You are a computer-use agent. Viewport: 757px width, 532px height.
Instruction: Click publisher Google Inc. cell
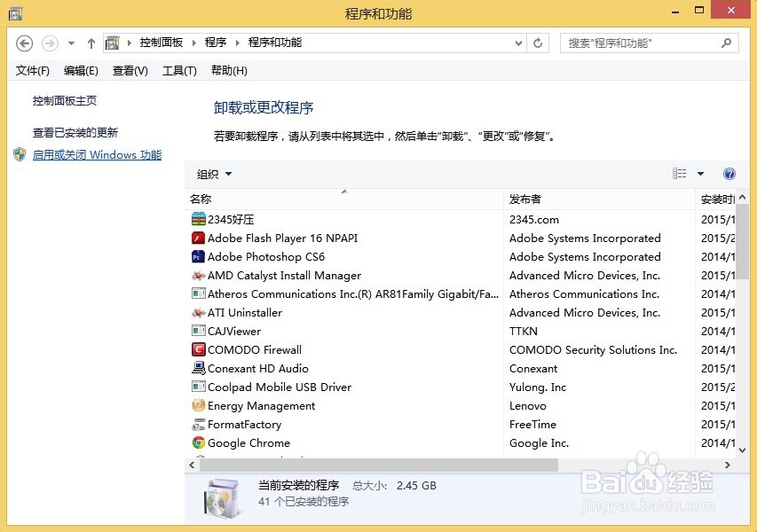click(x=539, y=442)
